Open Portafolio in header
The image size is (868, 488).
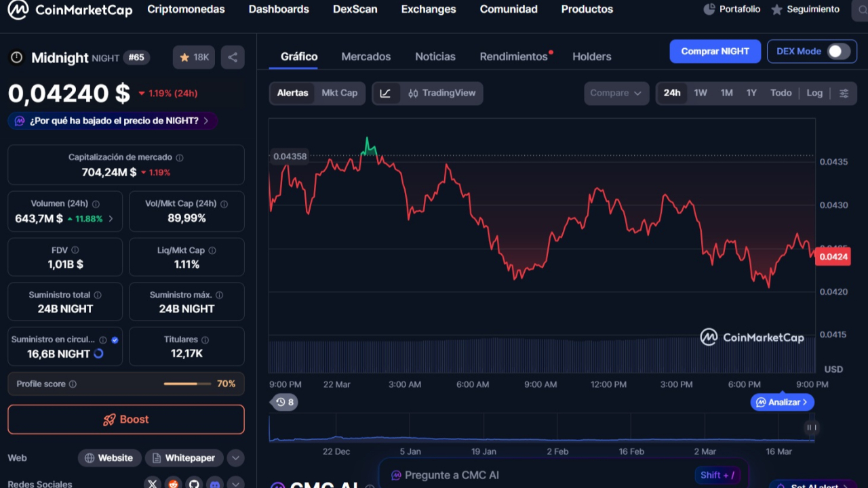pos(732,9)
